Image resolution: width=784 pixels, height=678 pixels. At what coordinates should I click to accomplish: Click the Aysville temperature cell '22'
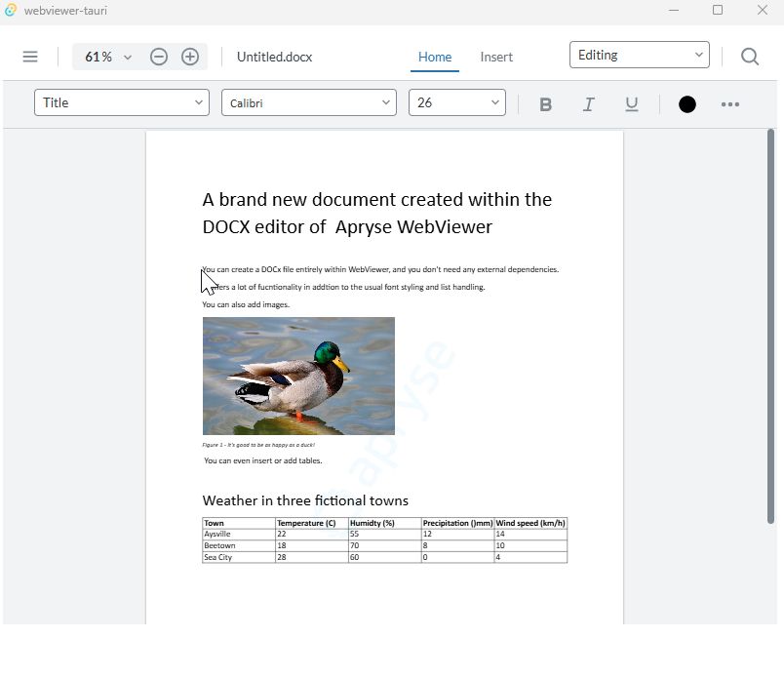tap(312, 534)
